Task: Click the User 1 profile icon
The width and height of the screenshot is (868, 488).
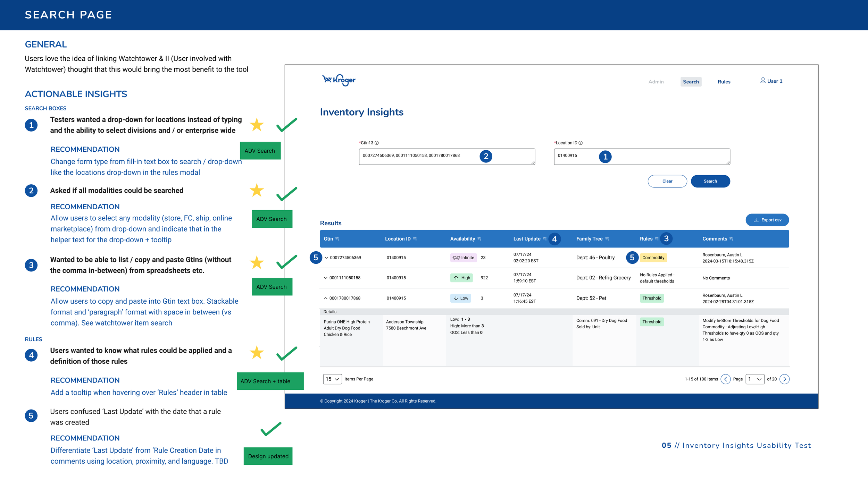Action: pyautogui.click(x=763, y=81)
